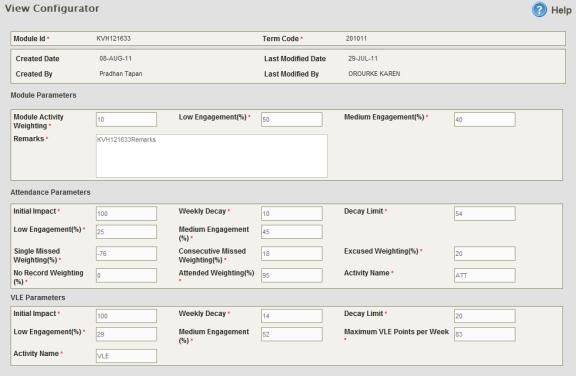The width and height of the screenshot is (576, 376).
Task: Select the Consecutive Missed Weighting field
Action: pos(292,254)
